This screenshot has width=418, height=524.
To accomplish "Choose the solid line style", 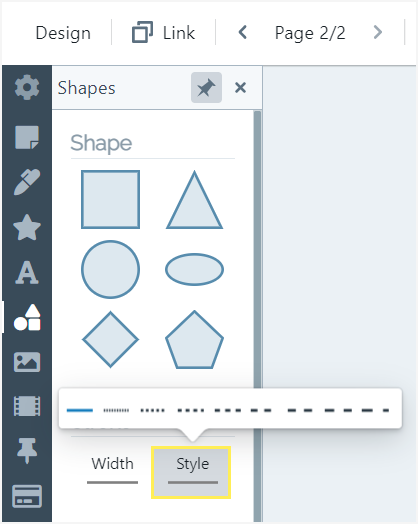I will tap(80, 410).
